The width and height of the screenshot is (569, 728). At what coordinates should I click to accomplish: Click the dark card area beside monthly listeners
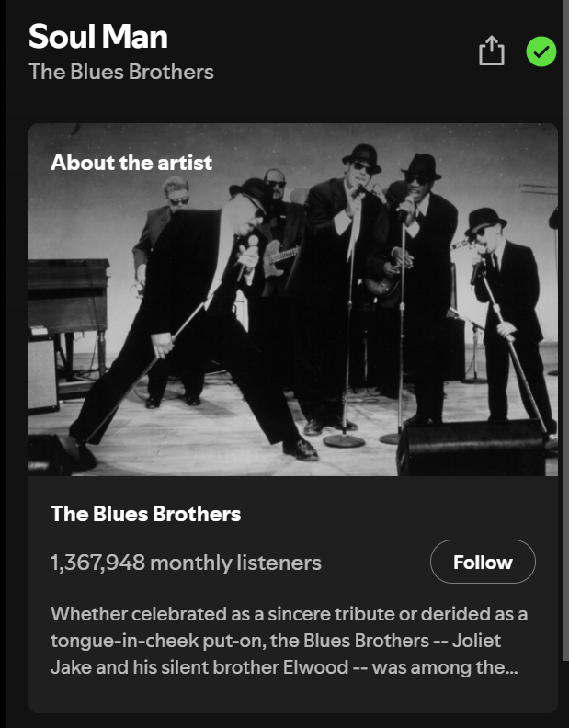[375, 563]
